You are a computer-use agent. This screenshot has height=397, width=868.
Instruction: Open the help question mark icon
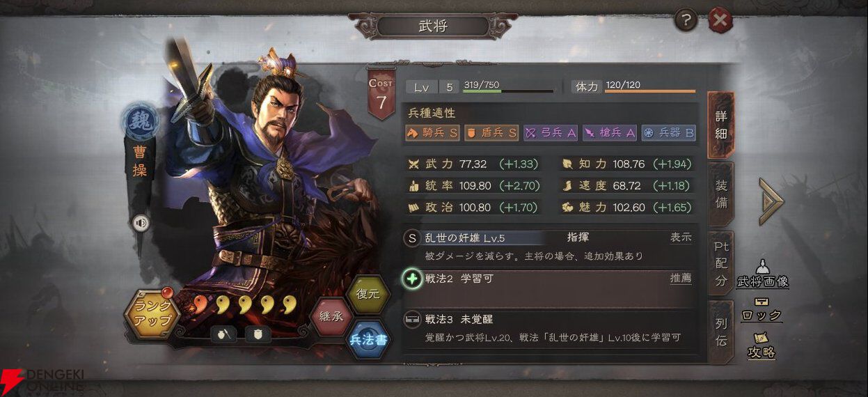(686, 21)
